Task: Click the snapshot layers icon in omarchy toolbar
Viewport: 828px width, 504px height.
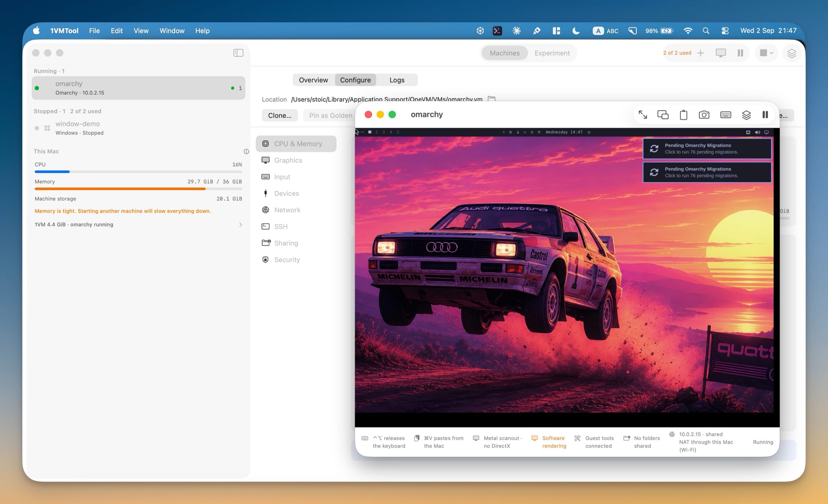Action: coord(746,115)
